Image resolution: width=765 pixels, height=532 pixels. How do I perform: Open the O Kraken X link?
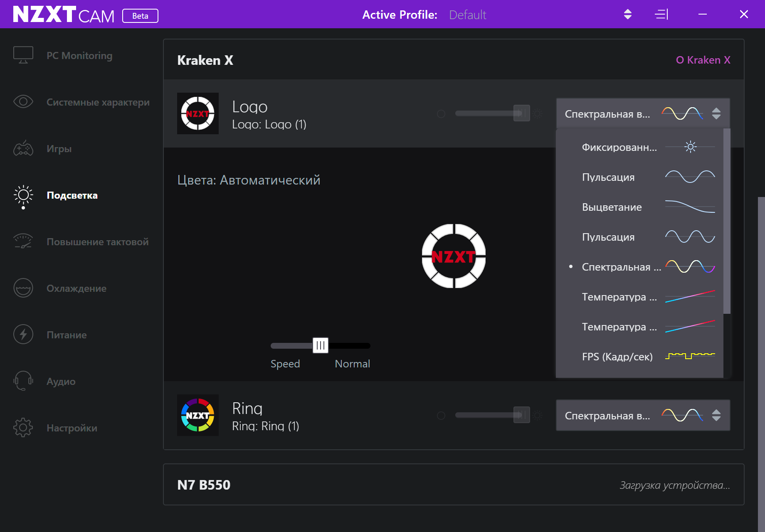pyautogui.click(x=703, y=60)
